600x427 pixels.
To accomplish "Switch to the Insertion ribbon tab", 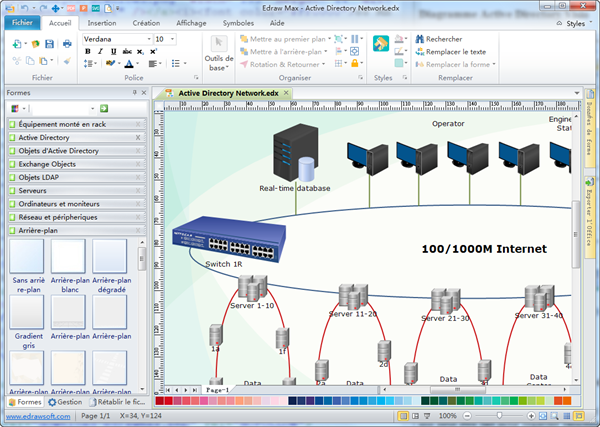I will point(101,21).
